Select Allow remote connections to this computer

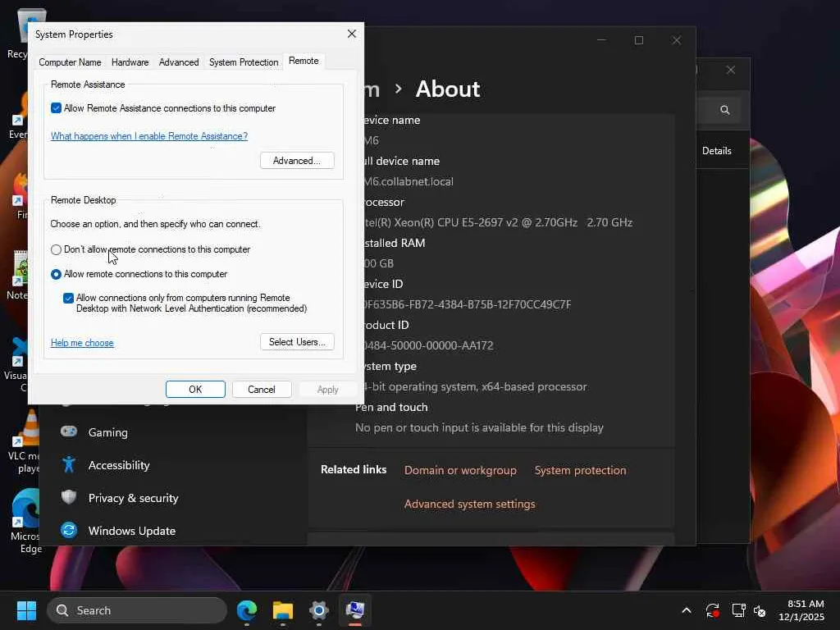pos(56,274)
